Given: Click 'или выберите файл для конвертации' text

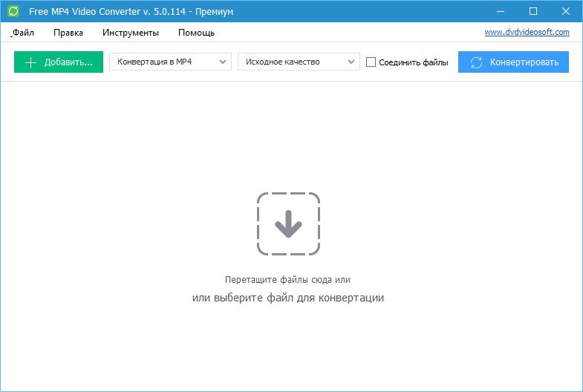Looking at the screenshot, I should 288,298.
